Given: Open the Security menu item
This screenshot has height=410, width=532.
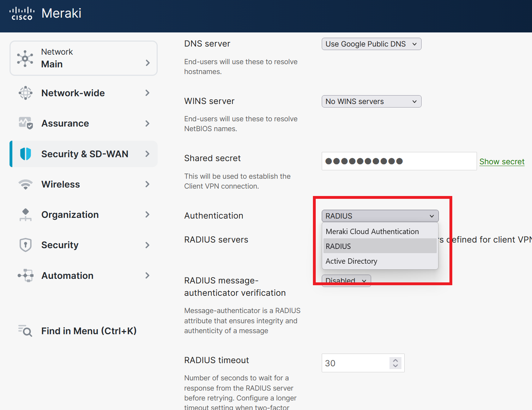Looking at the screenshot, I should point(84,245).
